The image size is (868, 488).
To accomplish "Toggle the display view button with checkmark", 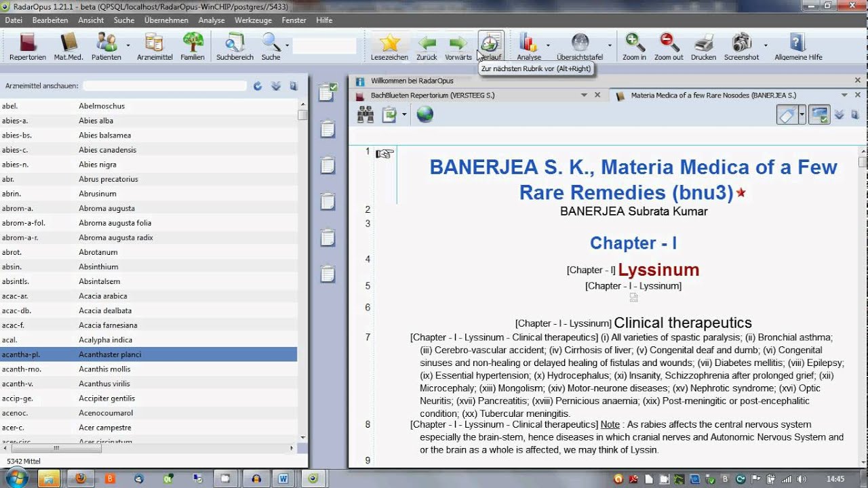I will [819, 115].
